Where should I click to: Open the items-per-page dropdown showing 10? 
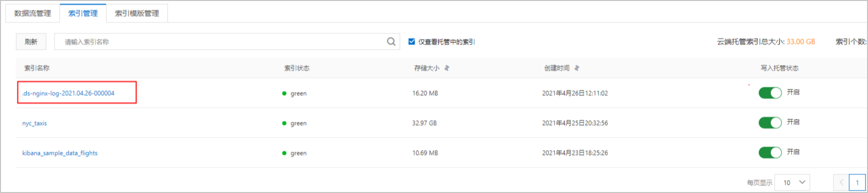(792, 182)
